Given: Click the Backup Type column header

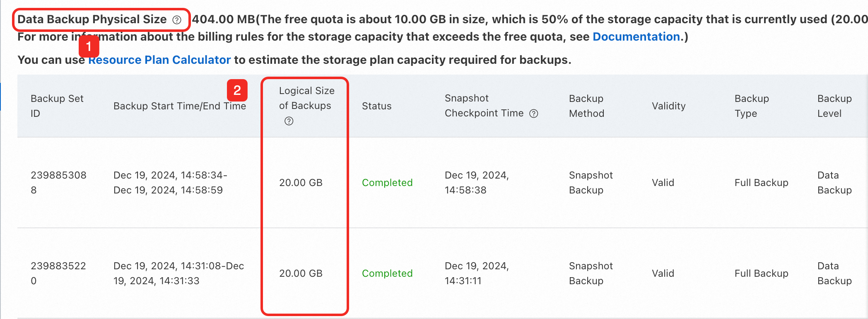Looking at the screenshot, I should pos(752,106).
